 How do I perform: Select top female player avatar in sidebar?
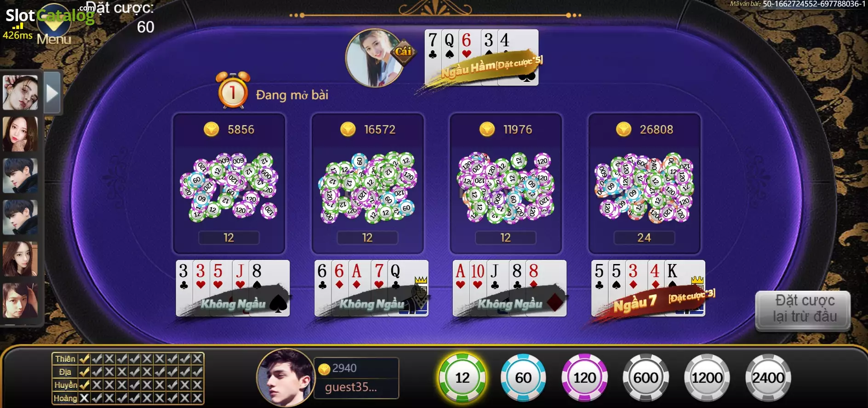20,93
